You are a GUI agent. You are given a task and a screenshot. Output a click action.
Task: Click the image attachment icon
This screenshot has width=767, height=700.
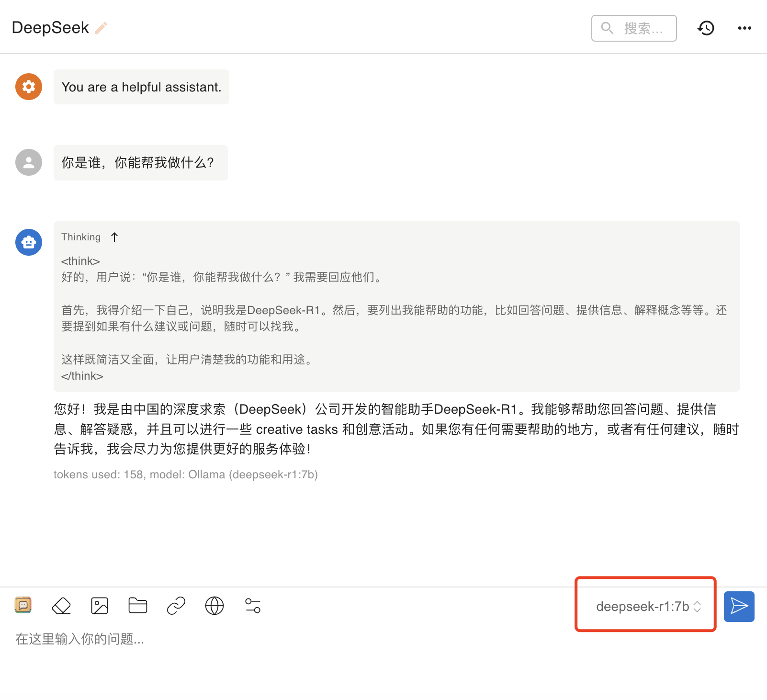point(100,606)
